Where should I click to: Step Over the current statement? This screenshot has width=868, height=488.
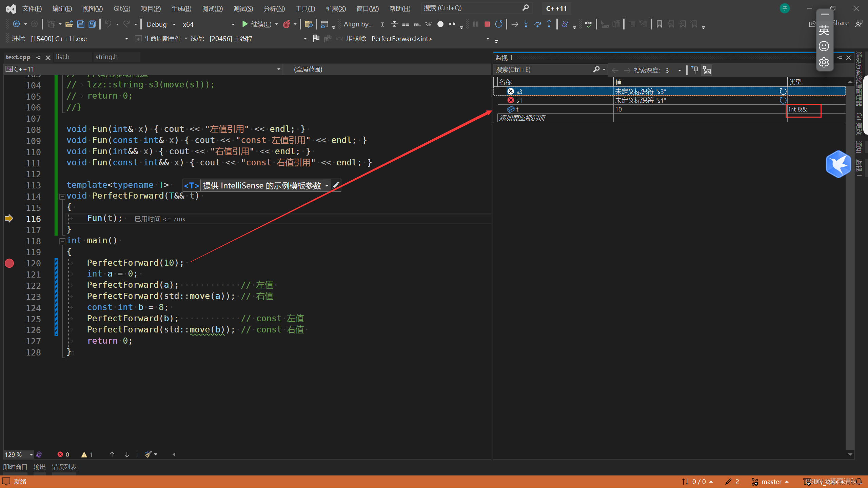[537, 24]
